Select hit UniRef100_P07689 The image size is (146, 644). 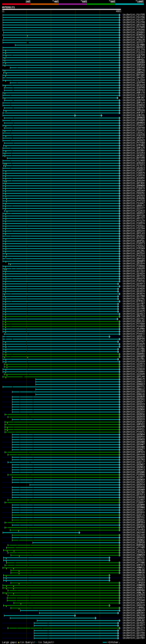coord(133,324)
